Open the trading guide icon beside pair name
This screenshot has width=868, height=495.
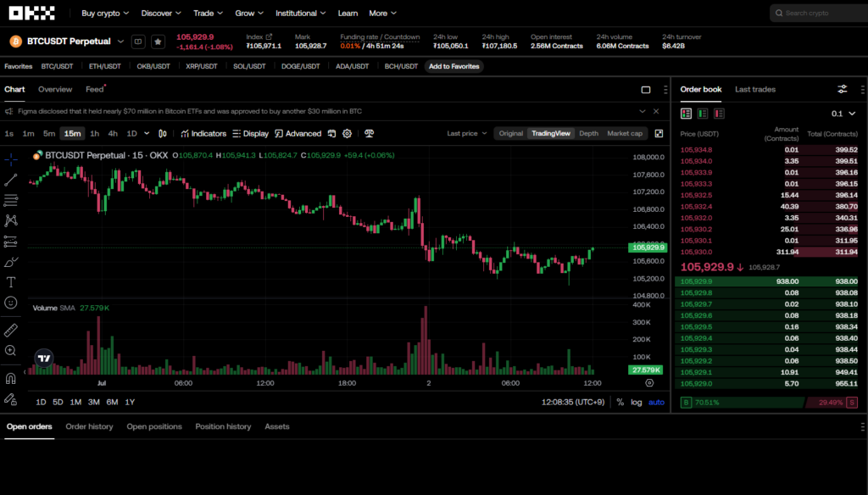tap(138, 42)
